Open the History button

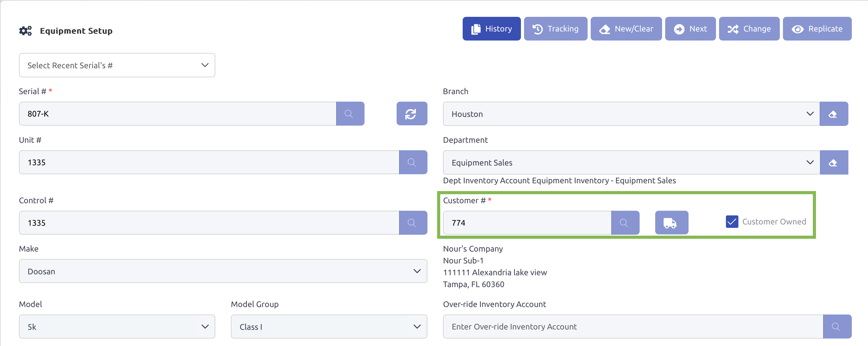491,29
